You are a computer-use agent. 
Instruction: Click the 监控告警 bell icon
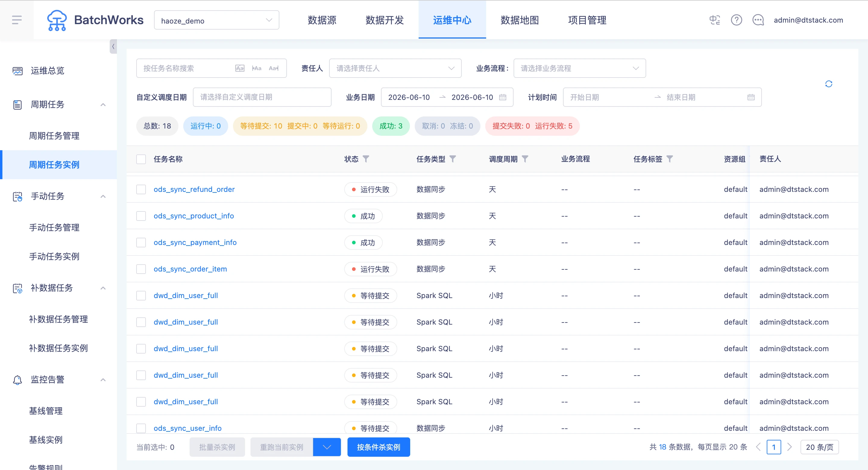point(17,380)
